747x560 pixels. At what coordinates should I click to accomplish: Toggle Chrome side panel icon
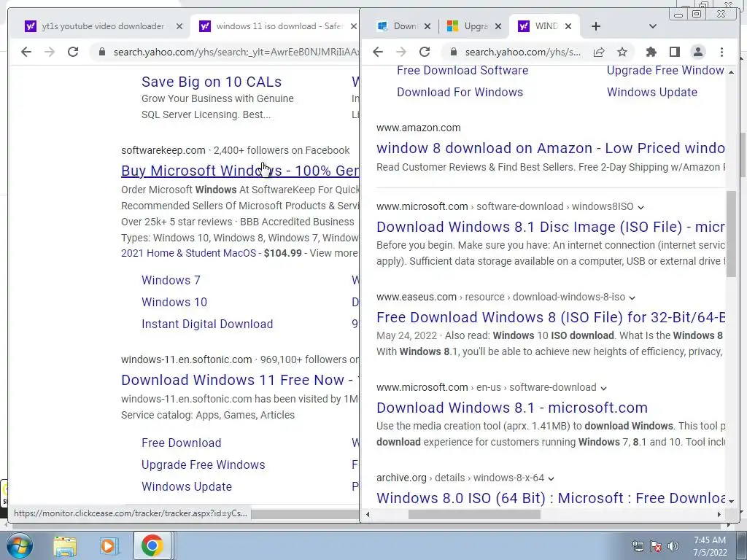click(x=675, y=52)
